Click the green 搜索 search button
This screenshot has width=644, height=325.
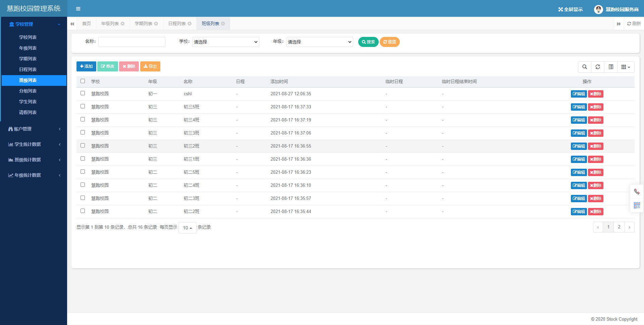click(x=368, y=42)
